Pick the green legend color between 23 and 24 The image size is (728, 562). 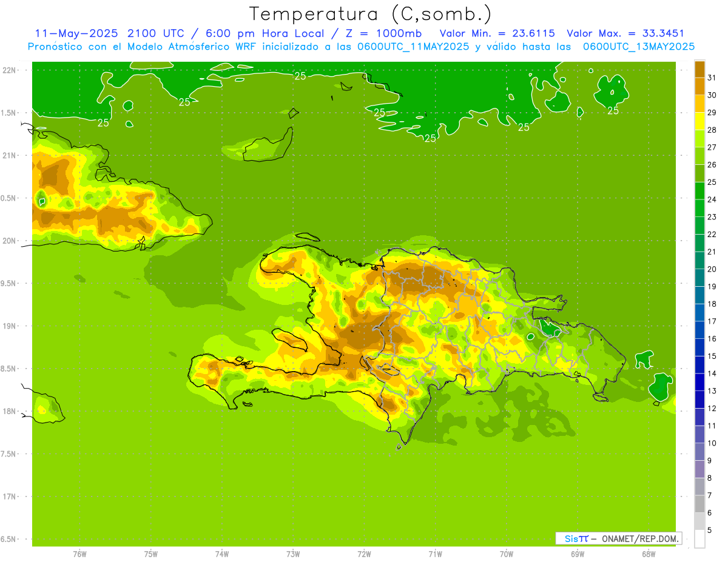[x=699, y=209]
